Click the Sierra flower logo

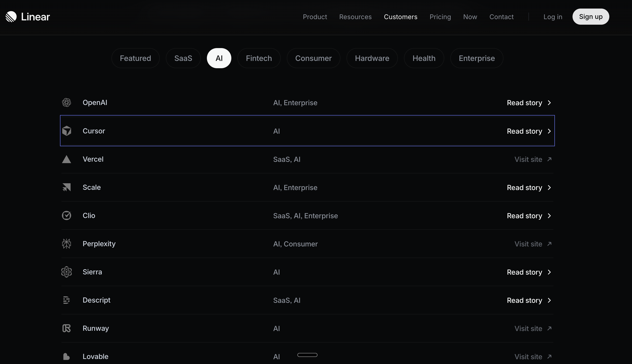coord(67,272)
